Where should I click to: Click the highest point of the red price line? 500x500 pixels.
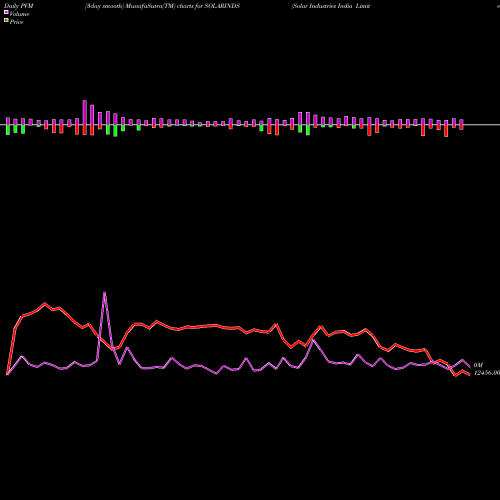pyautogui.click(x=45, y=303)
